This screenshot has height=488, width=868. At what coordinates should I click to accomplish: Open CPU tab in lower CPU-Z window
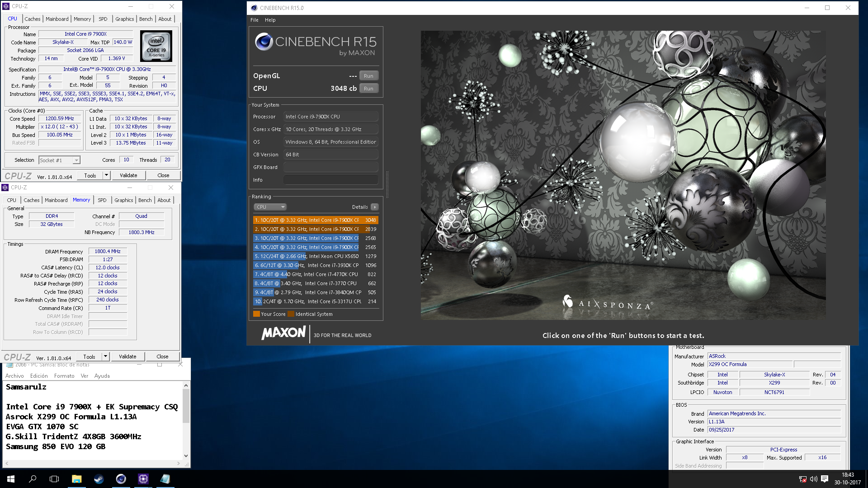pos(12,200)
